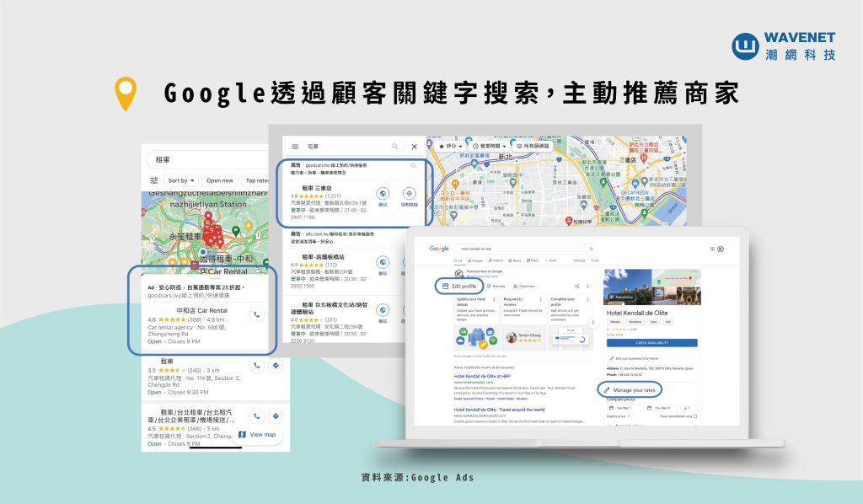Select the 中和店 Car Rental listing title
The width and height of the screenshot is (863, 504).
(x=202, y=310)
